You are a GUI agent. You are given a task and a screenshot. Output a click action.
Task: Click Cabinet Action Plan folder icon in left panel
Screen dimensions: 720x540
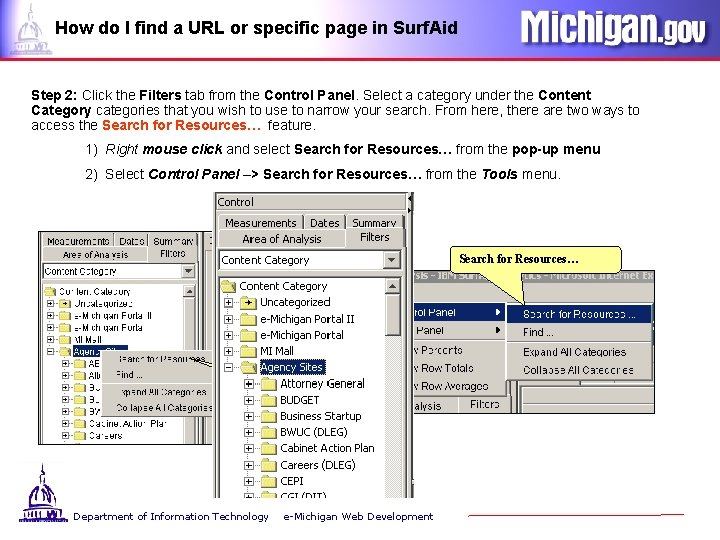pos(80,423)
